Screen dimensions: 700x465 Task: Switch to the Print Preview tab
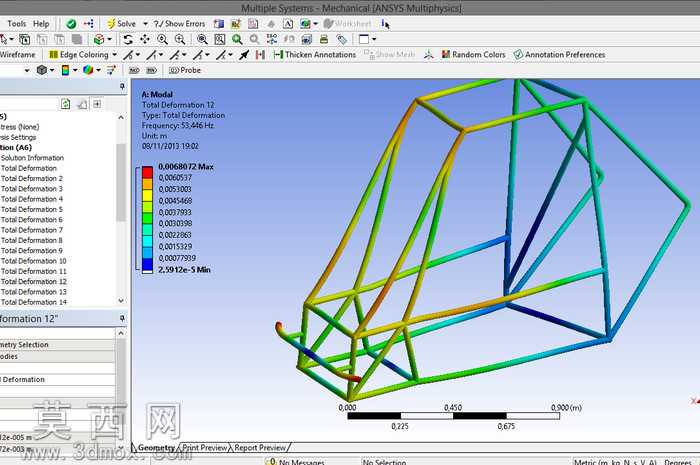point(204,447)
